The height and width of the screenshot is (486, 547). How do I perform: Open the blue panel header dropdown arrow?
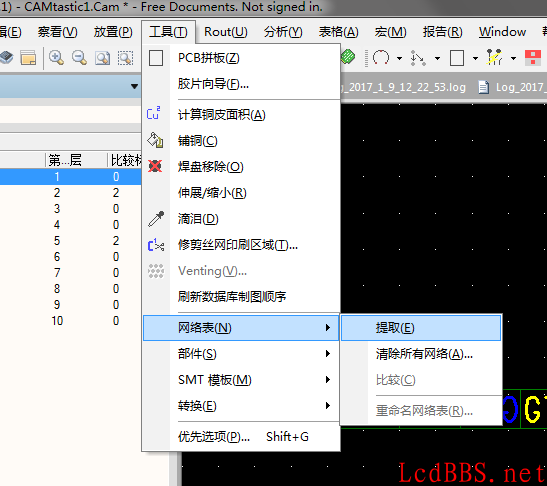[x=134, y=86]
